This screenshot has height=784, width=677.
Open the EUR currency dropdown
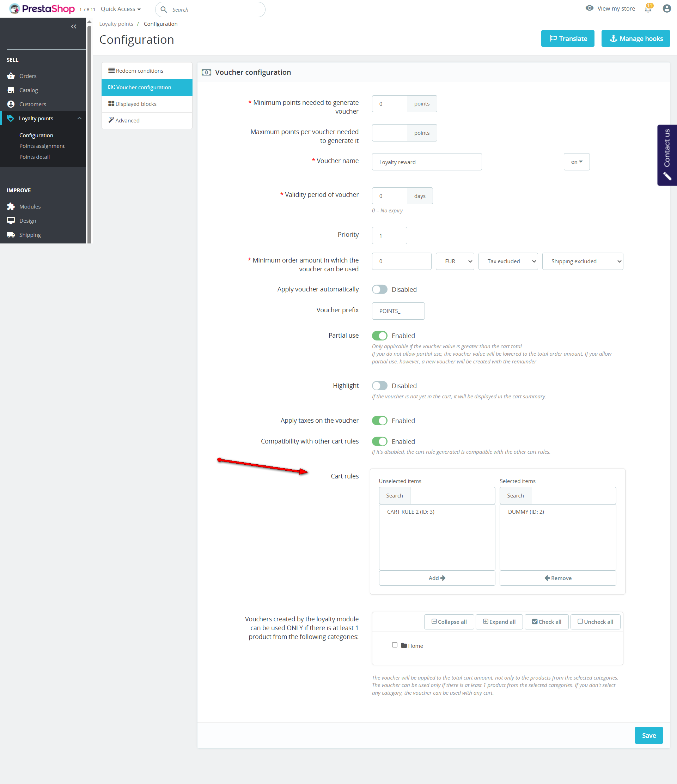(455, 261)
